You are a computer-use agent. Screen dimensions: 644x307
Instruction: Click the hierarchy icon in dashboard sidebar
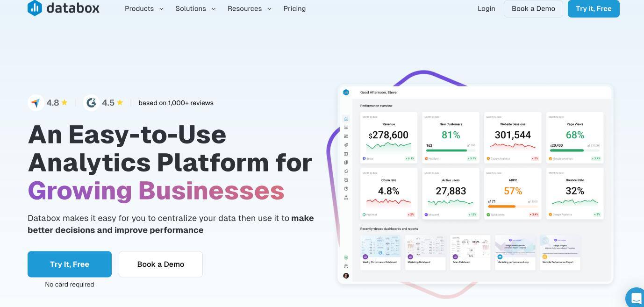pyautogui.click(x=346, y=198)
